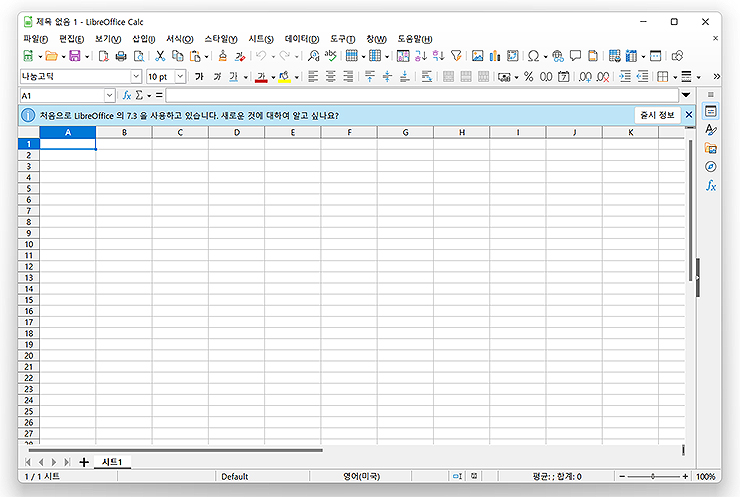Toggle center horizontally button
This screenshot has width=740, height=497.
pyautogui.click(x=331, y=76)
